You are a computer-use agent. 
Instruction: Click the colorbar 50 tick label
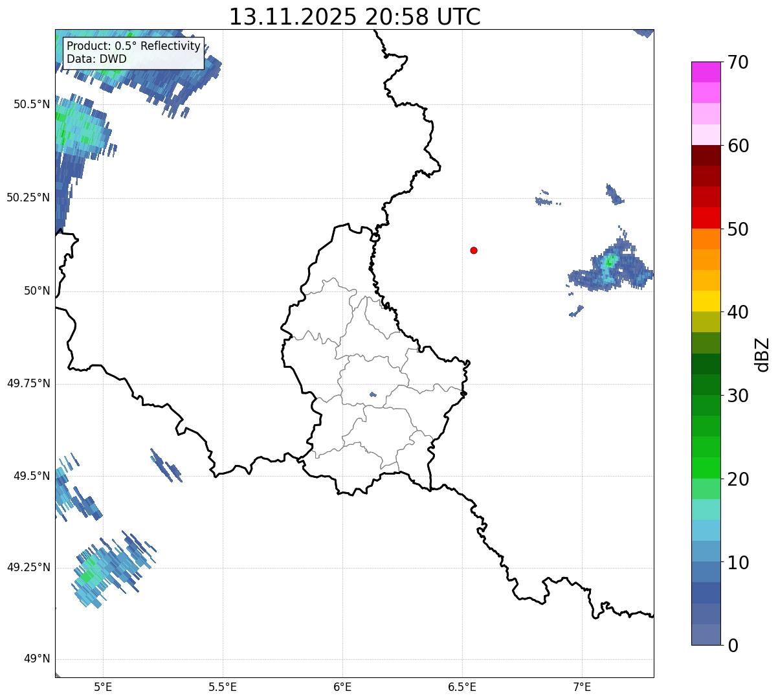tap(738, 229)
